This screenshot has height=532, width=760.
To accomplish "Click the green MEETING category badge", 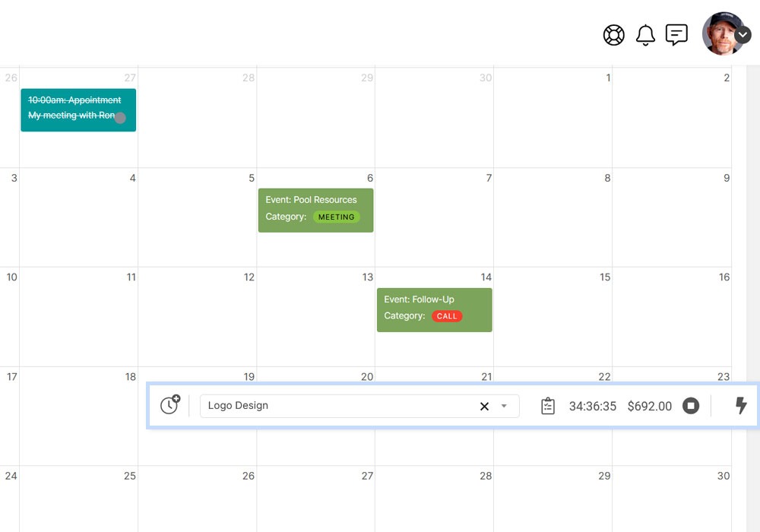I will pos(336,217).
